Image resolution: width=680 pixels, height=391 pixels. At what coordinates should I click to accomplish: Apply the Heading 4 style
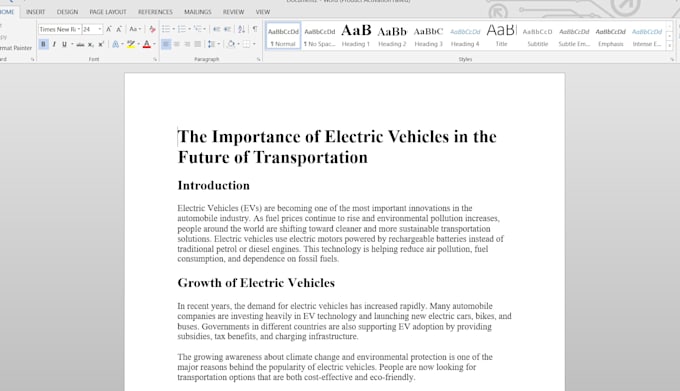coord(465,36)
